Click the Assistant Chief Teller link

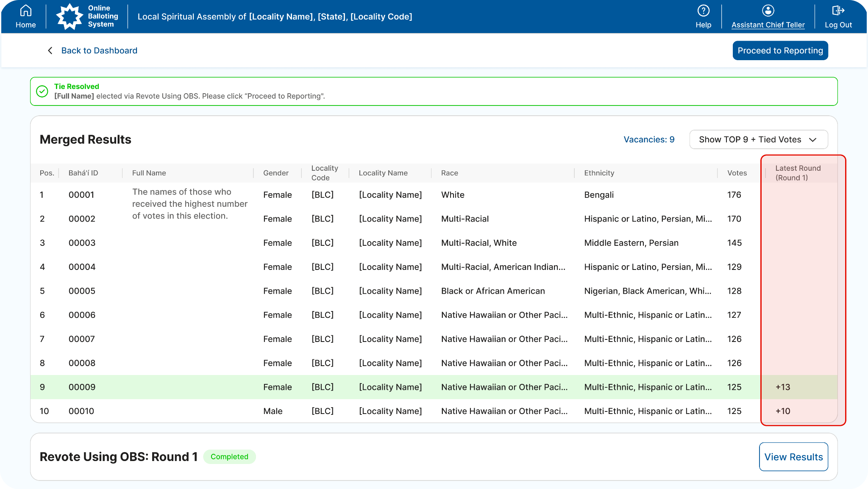click(x=768, y=25)
